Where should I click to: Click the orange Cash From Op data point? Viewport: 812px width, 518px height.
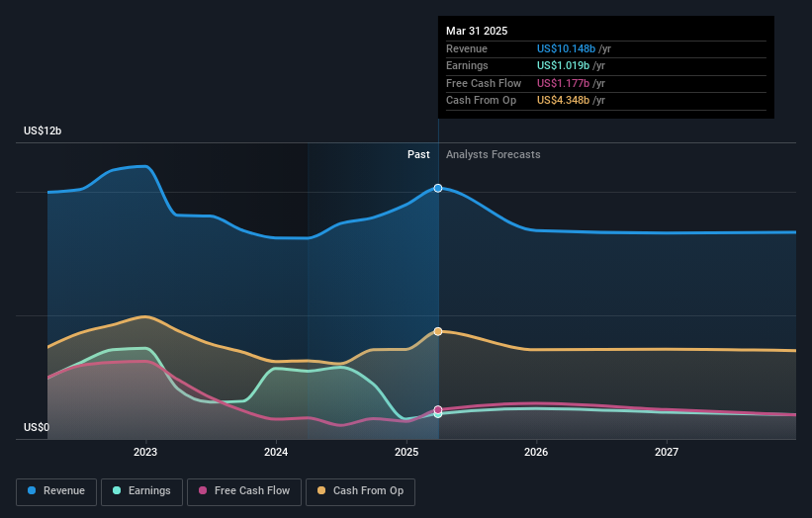pyautogui.click(x=438, y=331)
